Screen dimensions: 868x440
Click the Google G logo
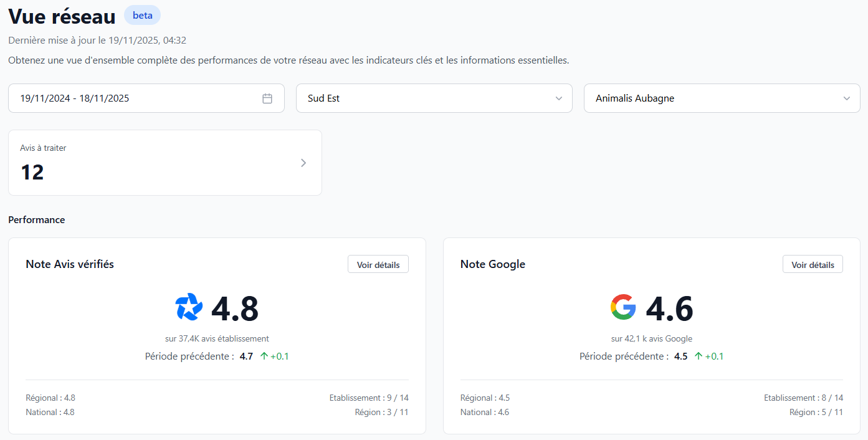(623, 307)
